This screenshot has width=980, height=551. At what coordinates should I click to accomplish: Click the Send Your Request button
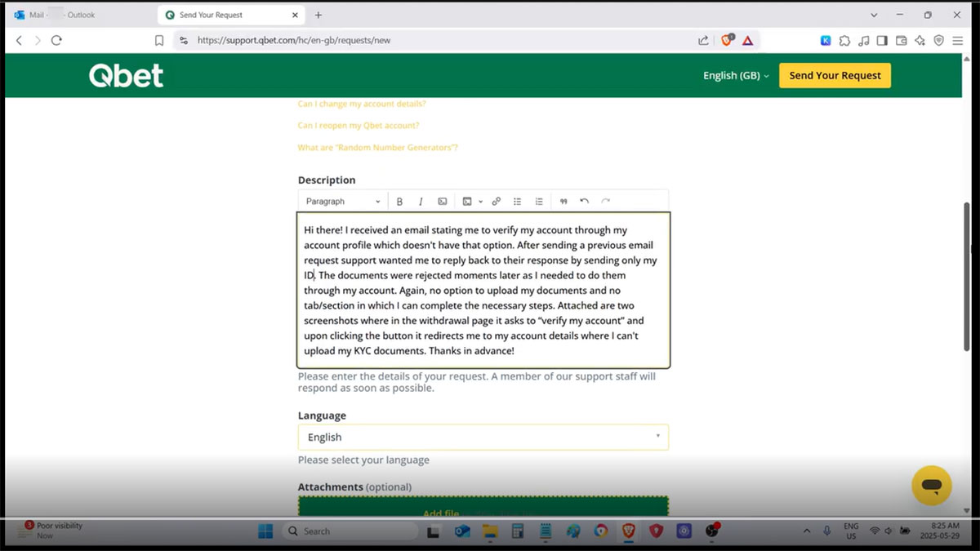coord(835,75)
